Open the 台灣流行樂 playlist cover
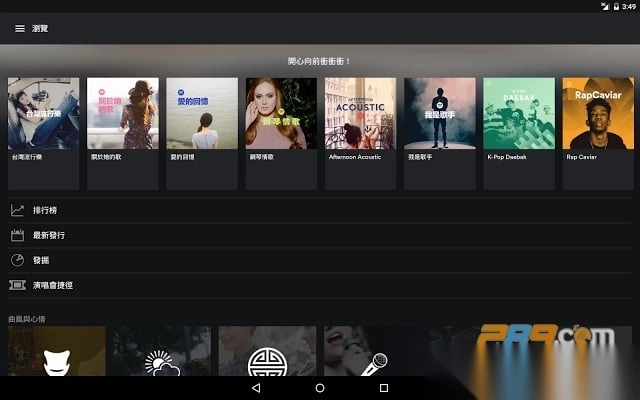Viewport: 640px width, 400px height. (43, 114)
